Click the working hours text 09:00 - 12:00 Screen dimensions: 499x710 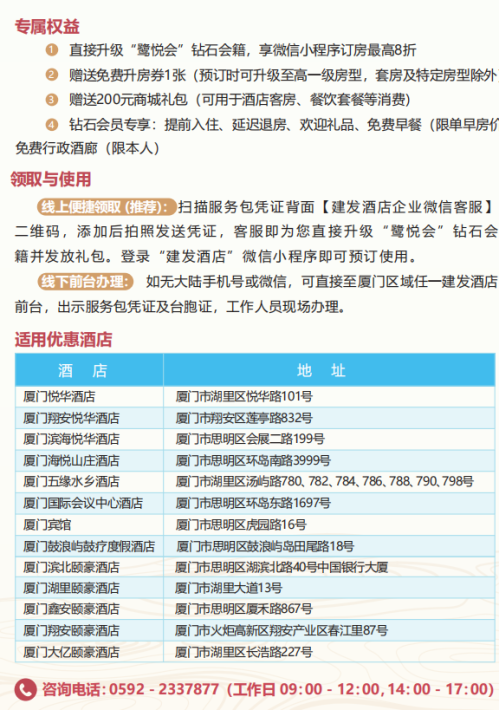click(x=329, y=690)
